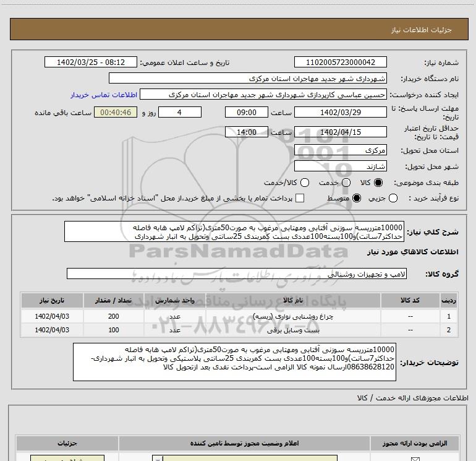476x461 pixels.
Task: Open the اطلاعات تماس خریدار link
Action: coord(104,95)
